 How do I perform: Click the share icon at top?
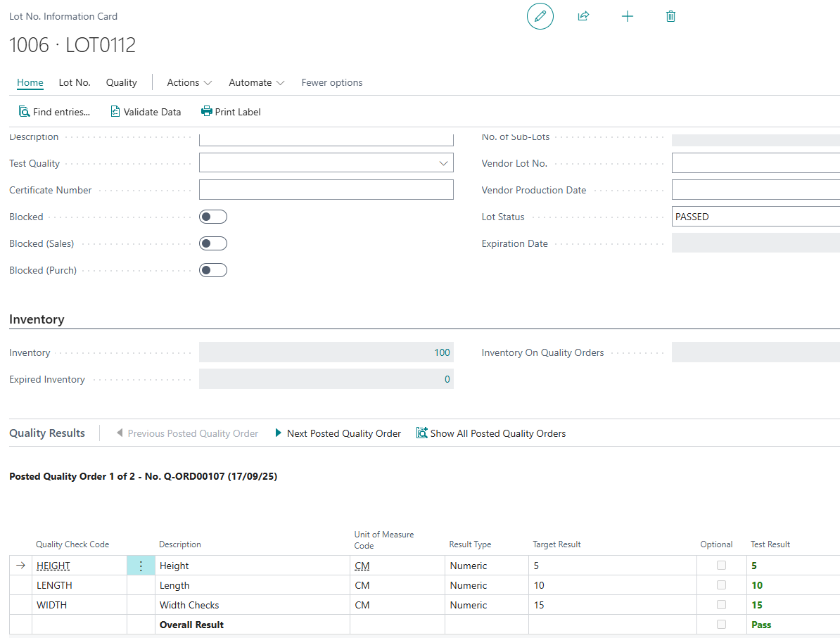583,16
